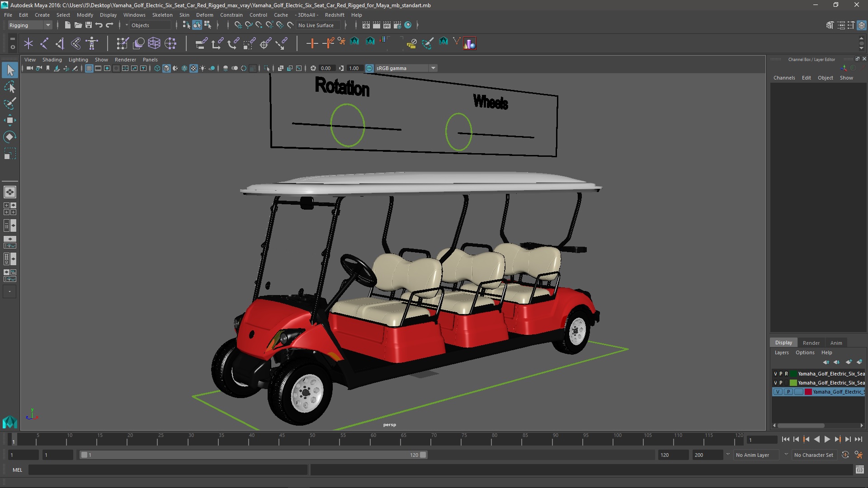Viewport: 868px width, 488px height.
Task: Choose the Scale tool
Action: [x=10, y=154]
